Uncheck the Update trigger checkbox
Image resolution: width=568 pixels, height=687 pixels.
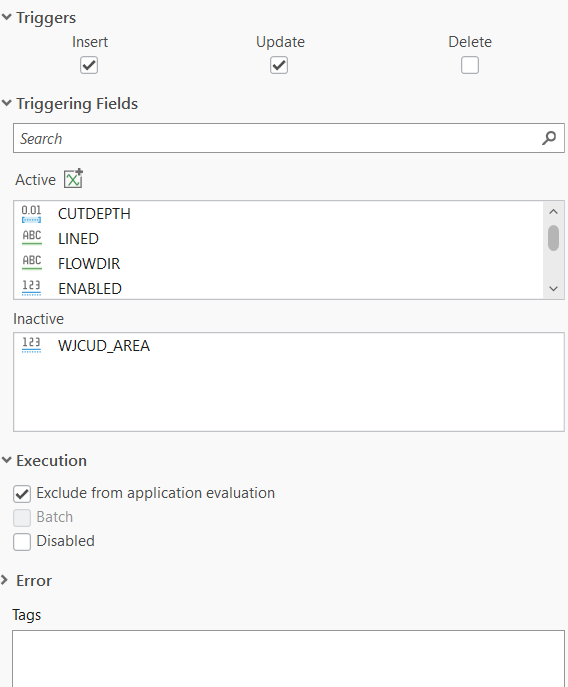(x=279, y=65)
